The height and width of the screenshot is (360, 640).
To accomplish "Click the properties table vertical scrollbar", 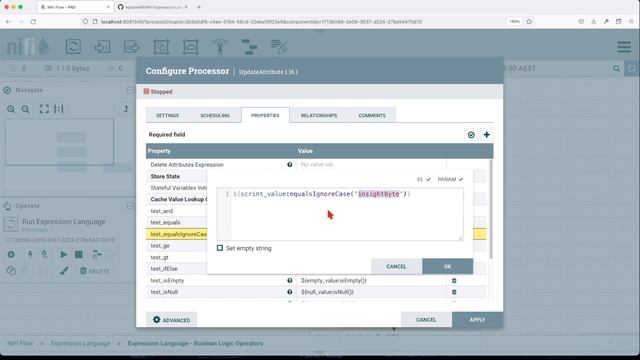I will point(491,209).
